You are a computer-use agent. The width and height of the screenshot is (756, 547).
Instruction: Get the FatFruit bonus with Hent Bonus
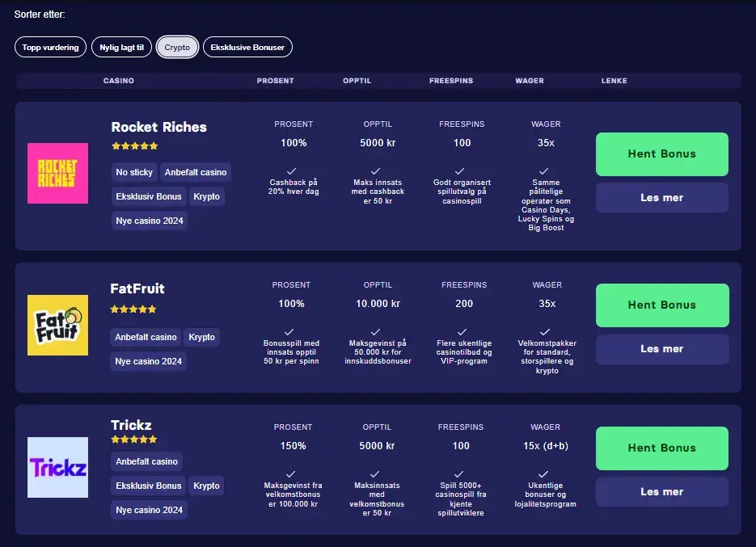pos(662,305)
